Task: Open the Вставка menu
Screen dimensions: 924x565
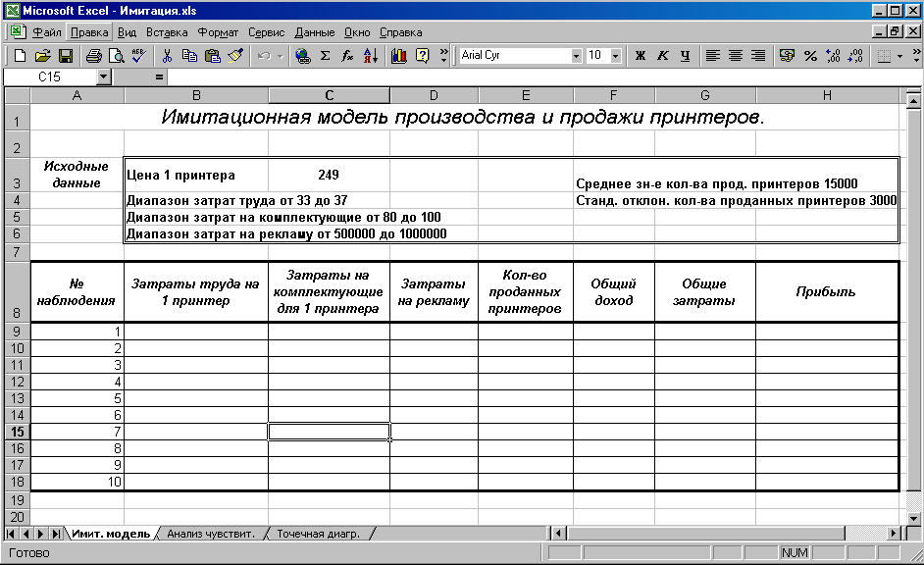Action: 167,32
